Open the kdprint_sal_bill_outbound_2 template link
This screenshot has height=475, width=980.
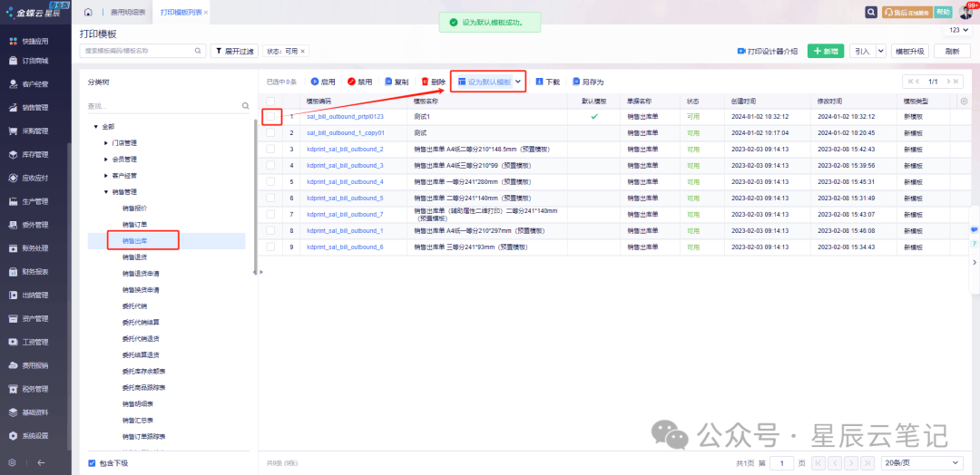[345, 149]
